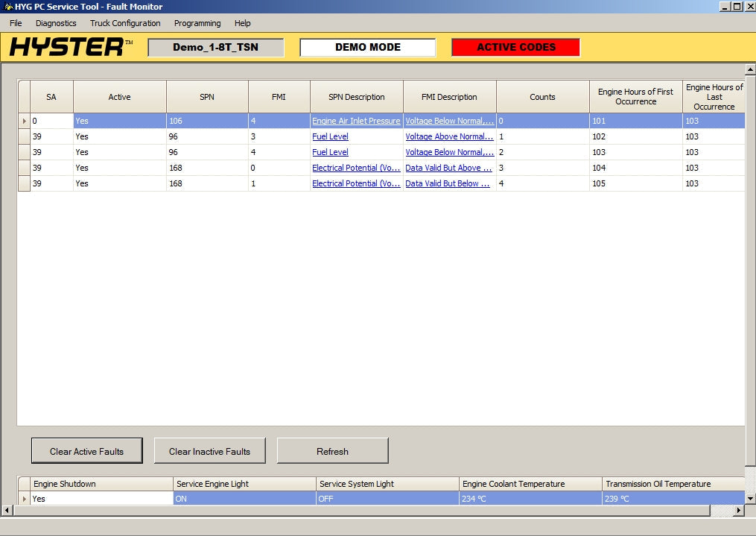Select the row indicator arrow for first fault
756x536 pixels.
[24, 121]
